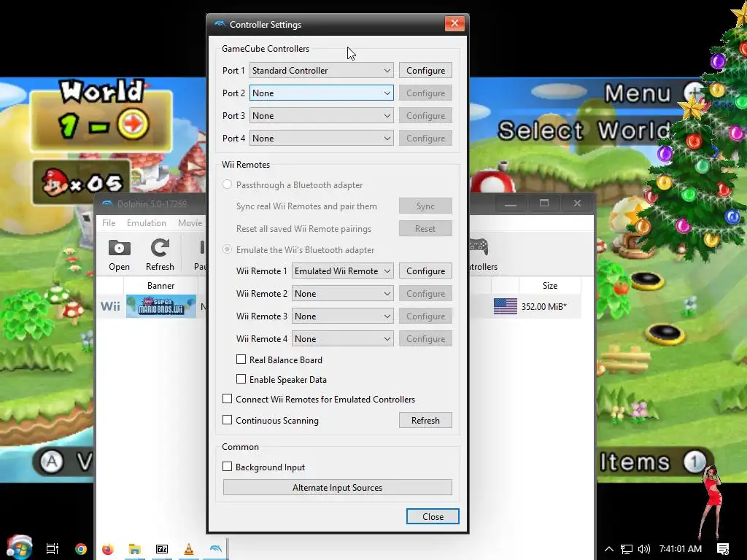Screen dimensions: 747x560
Task: Check Connect Wii Remotes for Emulated Controllers
Action: [x=228, y=399]
